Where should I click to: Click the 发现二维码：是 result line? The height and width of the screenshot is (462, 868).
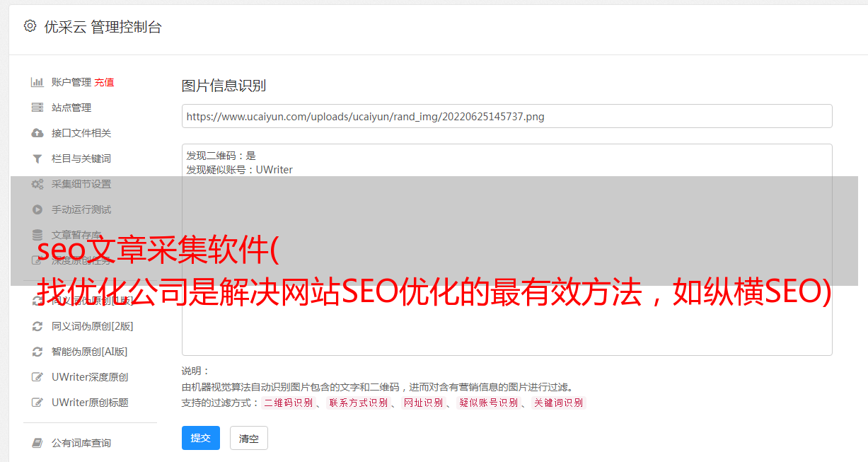[221, 156]
